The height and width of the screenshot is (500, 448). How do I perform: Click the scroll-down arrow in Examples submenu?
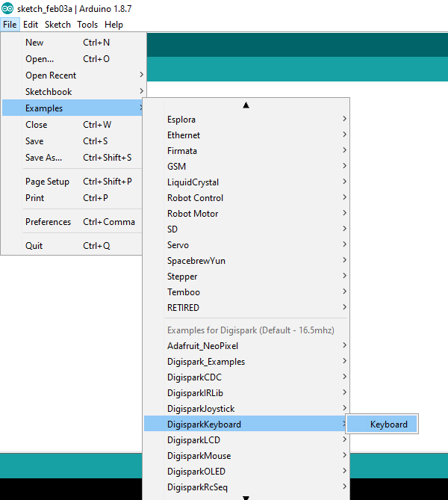pyautogui.click(x=246, y=498)
